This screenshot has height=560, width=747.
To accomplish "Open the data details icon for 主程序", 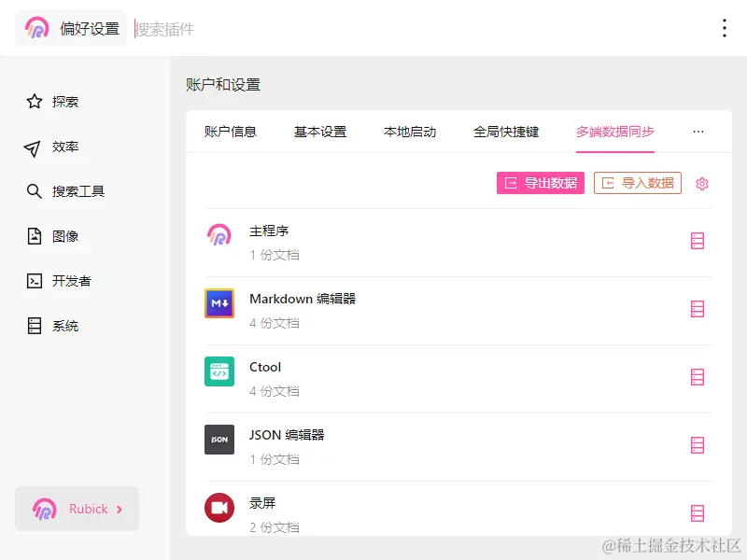I will (x=698, y=241).
